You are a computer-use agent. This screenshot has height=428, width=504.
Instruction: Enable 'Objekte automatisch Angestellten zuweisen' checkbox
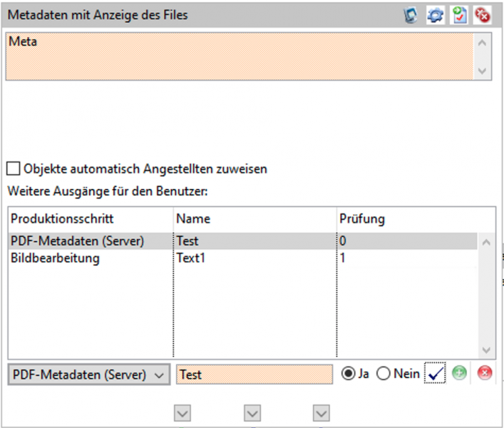(14, 169)
